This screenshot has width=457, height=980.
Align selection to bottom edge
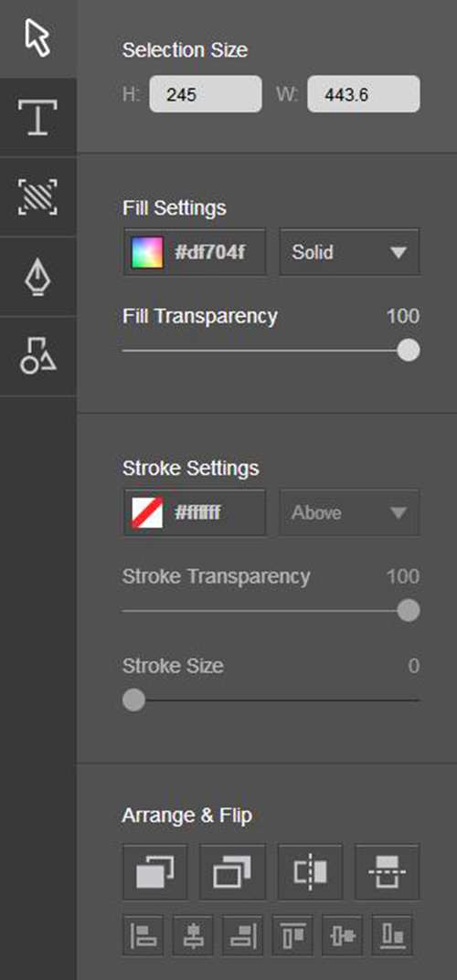[392, 935]
